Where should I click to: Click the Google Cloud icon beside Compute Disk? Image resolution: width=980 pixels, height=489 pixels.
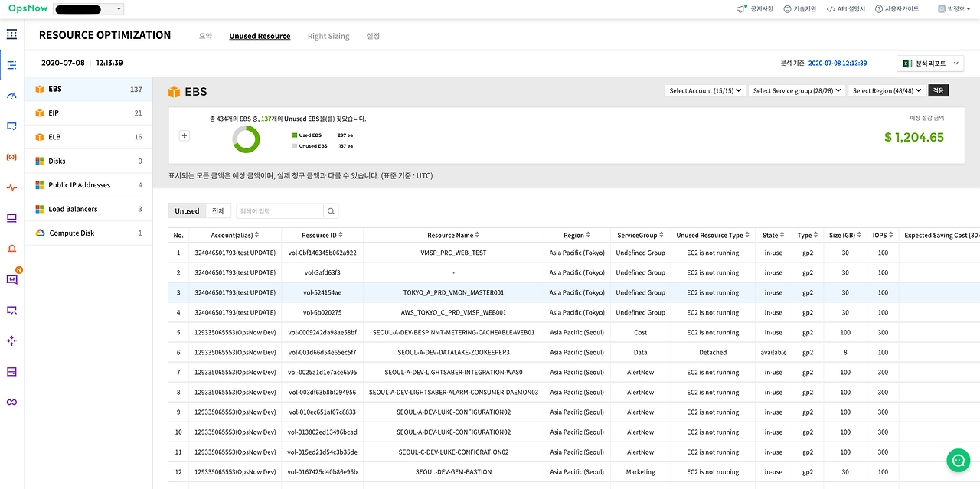click(x=40, y=233)
